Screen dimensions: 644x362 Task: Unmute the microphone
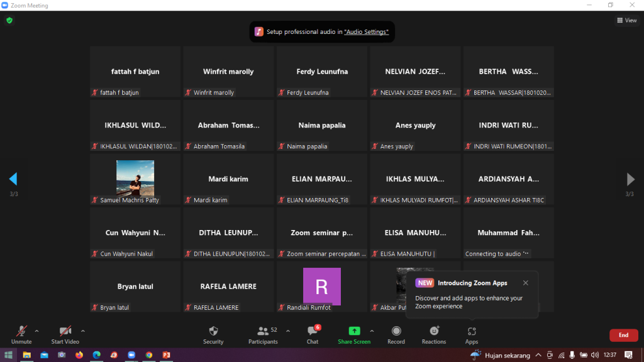(x=21, y=334)
